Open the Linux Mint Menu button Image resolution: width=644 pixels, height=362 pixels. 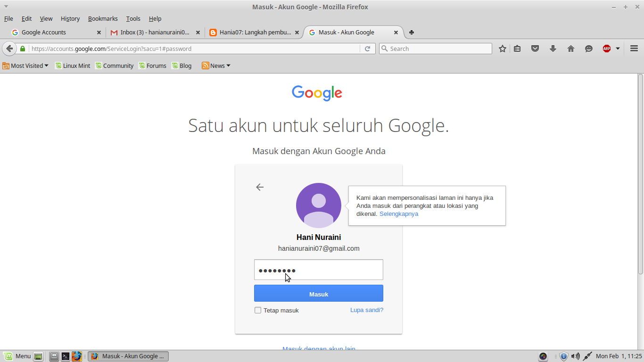click(x=17, y=356)
